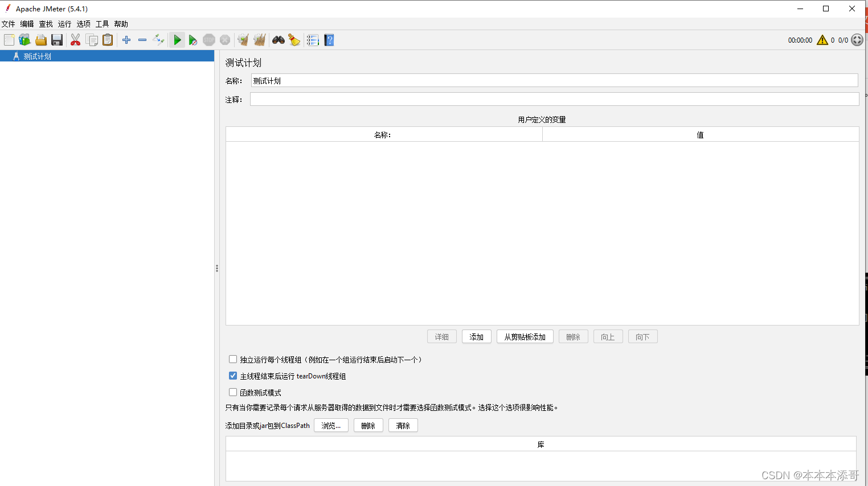
Task: Click the 向下 button
Action: tap(643, 337)
